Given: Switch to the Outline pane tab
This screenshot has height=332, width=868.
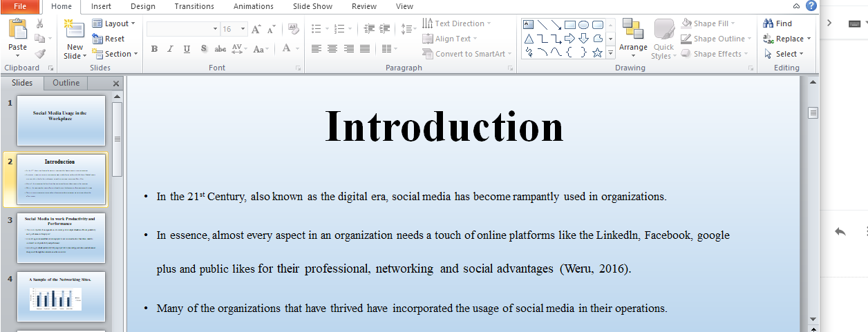Looking at the screenshot, I should pos(66,83).
